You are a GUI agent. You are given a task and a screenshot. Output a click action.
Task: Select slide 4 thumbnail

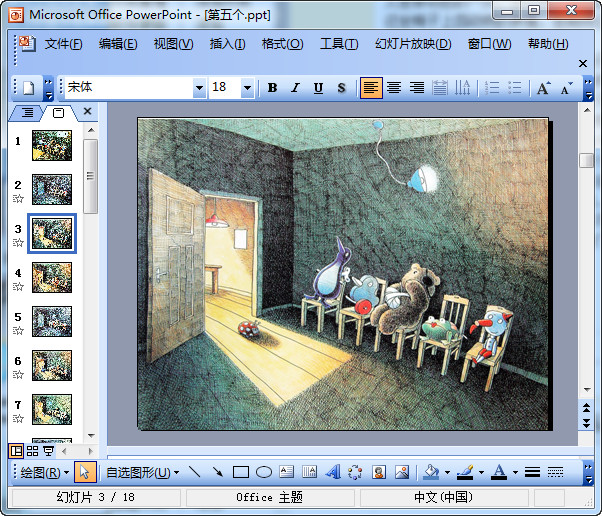(52, 277)
